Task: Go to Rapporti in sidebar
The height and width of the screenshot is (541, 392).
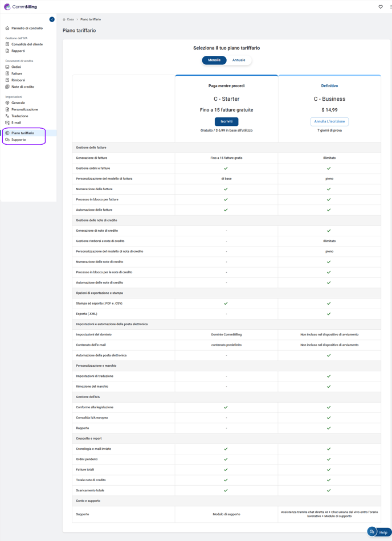Action: [x=18, y=51]
